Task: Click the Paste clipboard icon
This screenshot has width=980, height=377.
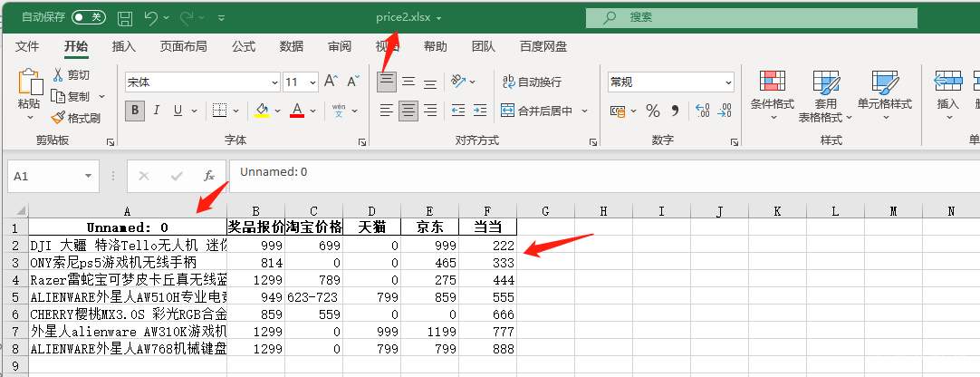Action: tap(29, 82)
